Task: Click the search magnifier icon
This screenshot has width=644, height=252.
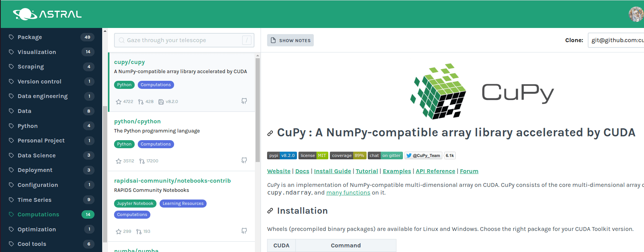Action: (x=122, y=40)
